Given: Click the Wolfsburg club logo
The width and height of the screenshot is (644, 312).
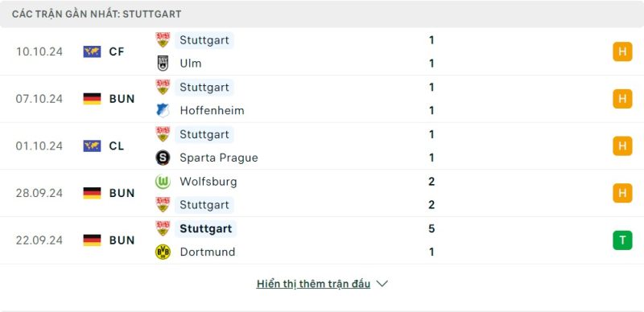Looking at the screenshot, I should pos(163,182).
